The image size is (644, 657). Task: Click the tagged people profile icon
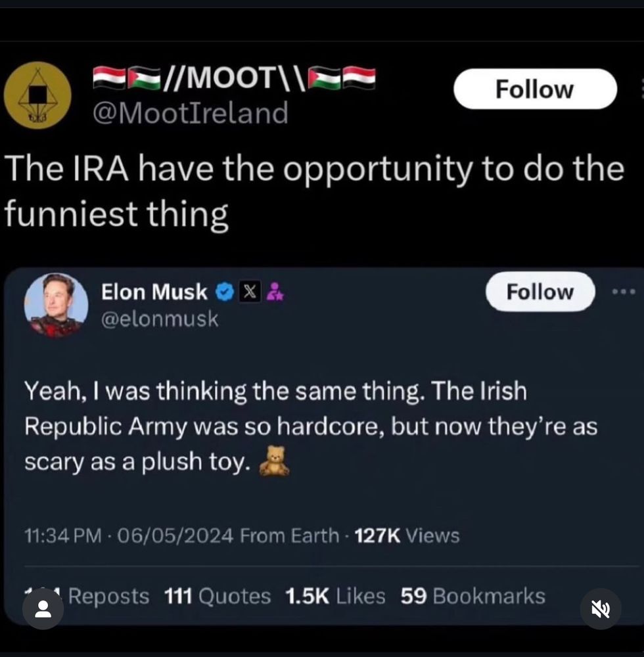point(43,609)
